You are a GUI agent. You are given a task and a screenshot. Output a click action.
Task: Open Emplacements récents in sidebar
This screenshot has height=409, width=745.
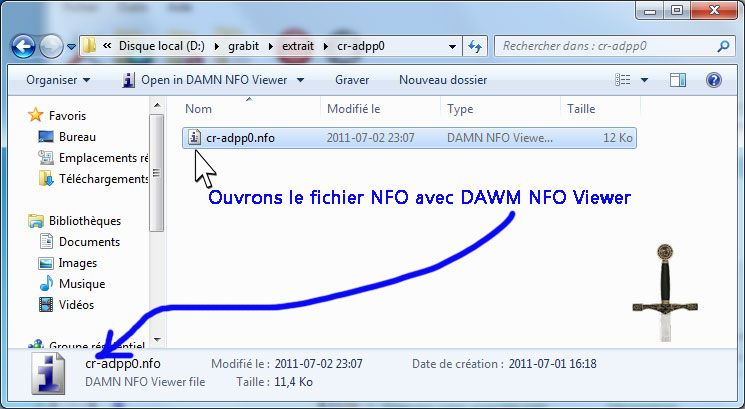(x=104, y=158)
